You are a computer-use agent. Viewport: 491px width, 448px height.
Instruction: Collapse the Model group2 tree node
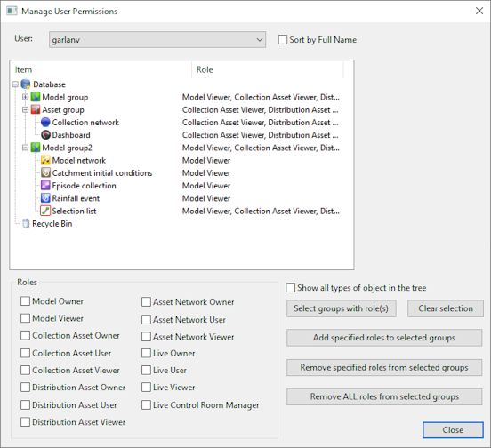pyautogui.click(x=26, y=148)
